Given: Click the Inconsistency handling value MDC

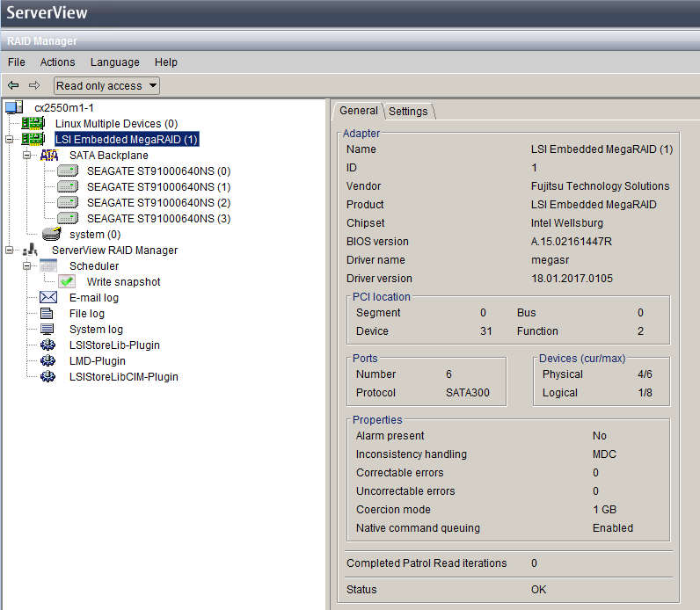Looking at the screenshot, I should coord(604,454).
